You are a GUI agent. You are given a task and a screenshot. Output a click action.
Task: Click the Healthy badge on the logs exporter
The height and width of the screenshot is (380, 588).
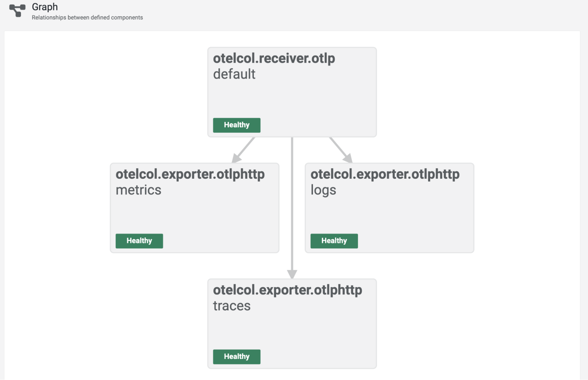click(334, 241)
